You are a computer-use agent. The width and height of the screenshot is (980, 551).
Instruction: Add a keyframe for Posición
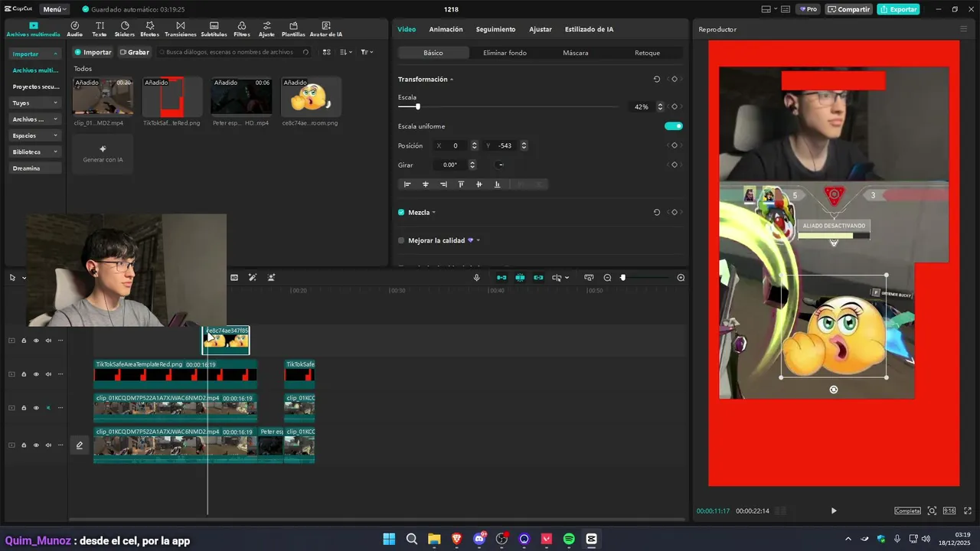tap(675, 145)
